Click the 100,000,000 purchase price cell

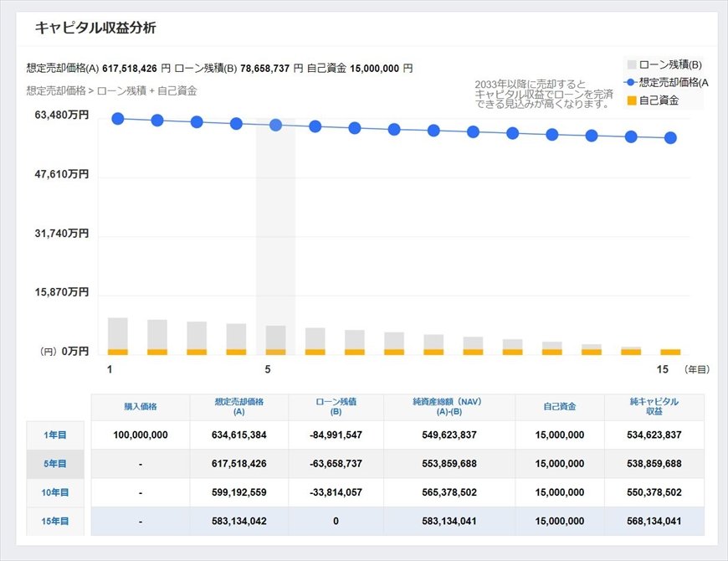[141, 435]
